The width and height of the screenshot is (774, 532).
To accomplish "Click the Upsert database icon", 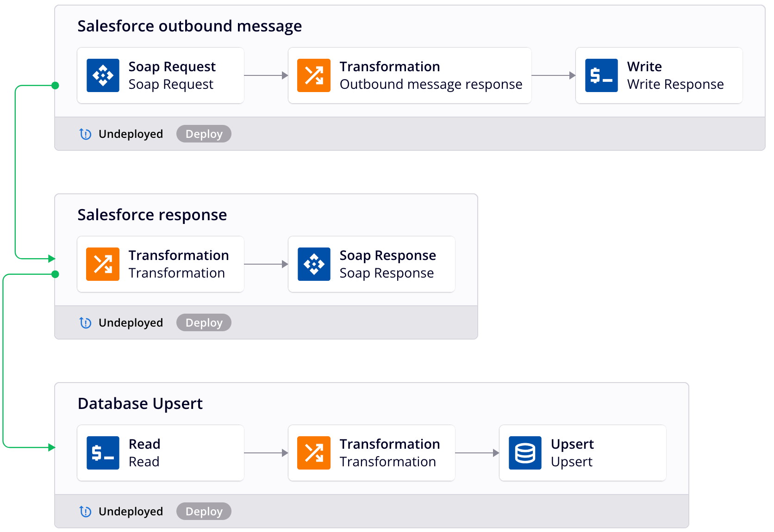I will (x=525, y=453).
